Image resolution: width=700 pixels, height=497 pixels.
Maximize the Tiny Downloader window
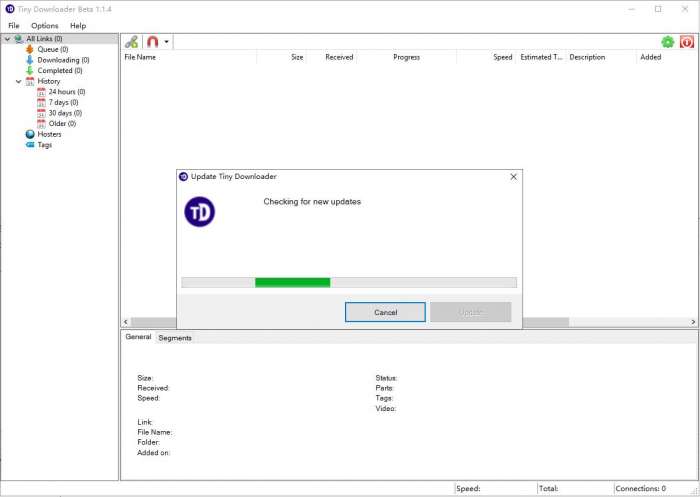point(658,9)
